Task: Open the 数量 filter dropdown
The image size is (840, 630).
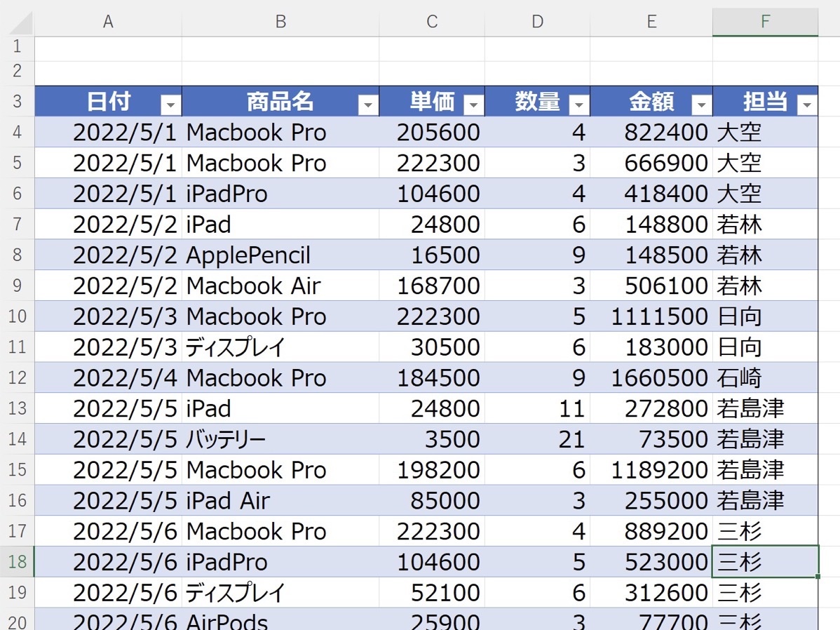Action: (x=578, y=104)
